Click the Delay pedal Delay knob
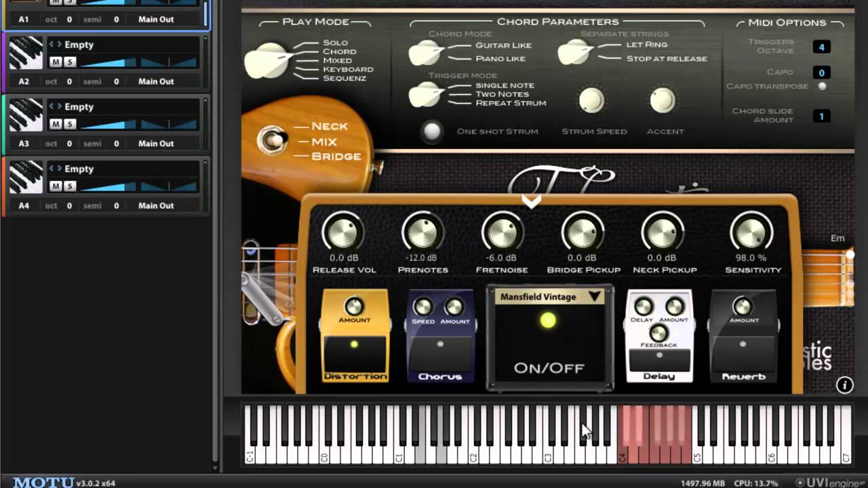868x488 pixels. (643, 306)
